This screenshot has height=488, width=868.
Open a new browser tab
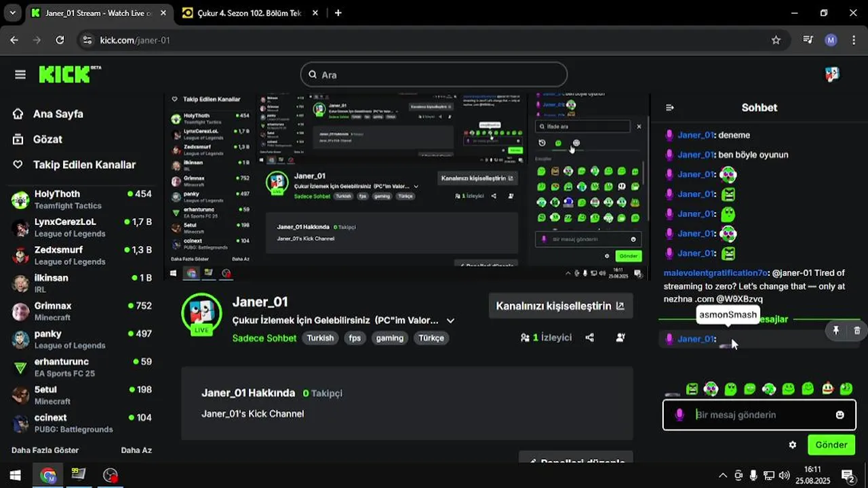click(x=338, y=13)
